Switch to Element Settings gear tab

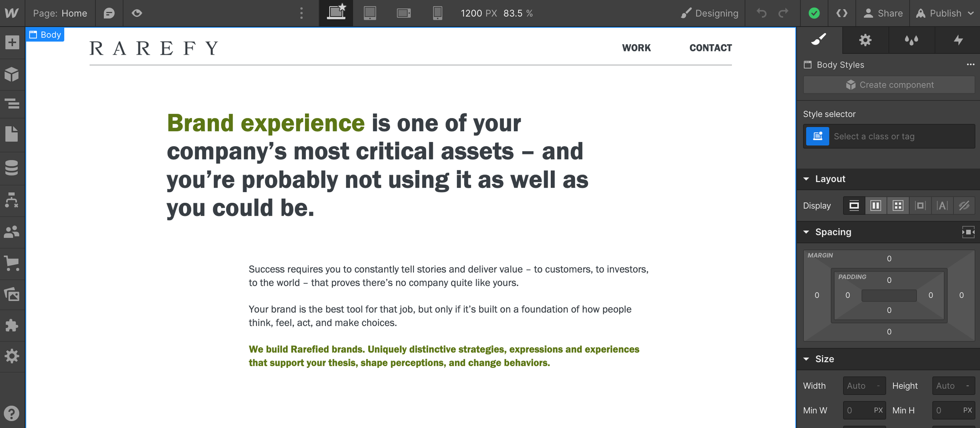point(865,40)
